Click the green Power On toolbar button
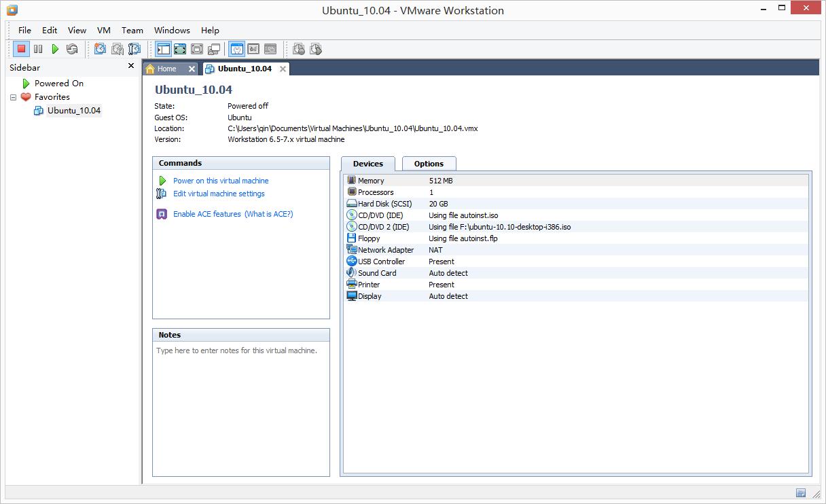The image size is (826, 504). click(x=55, y=49)
